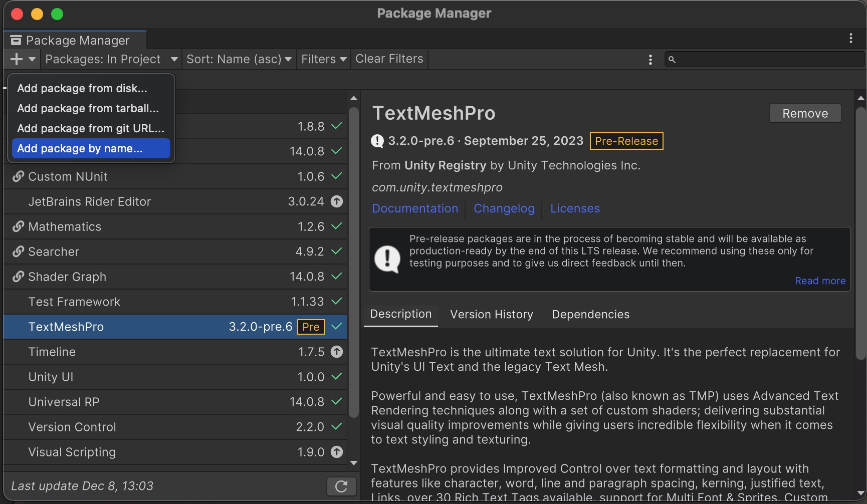867x504 pixels.
Task: Click the plus add package icon
Action: [x=17, y=59]
